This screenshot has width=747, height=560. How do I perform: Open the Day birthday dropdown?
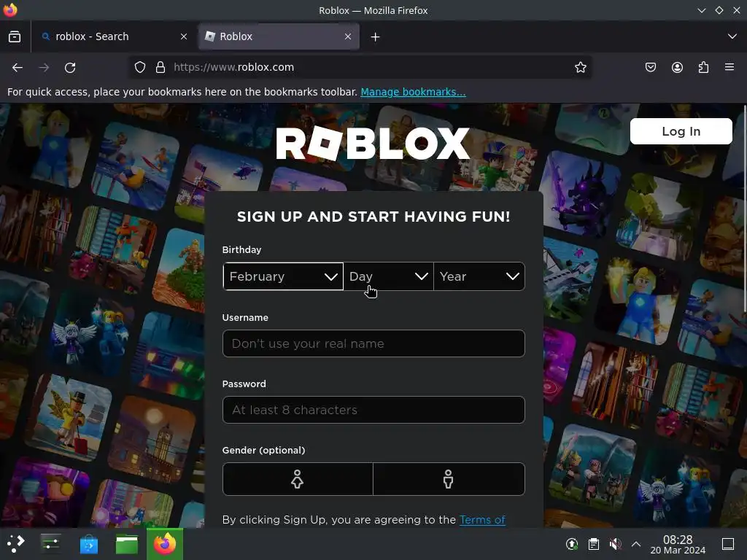(388, 276)
